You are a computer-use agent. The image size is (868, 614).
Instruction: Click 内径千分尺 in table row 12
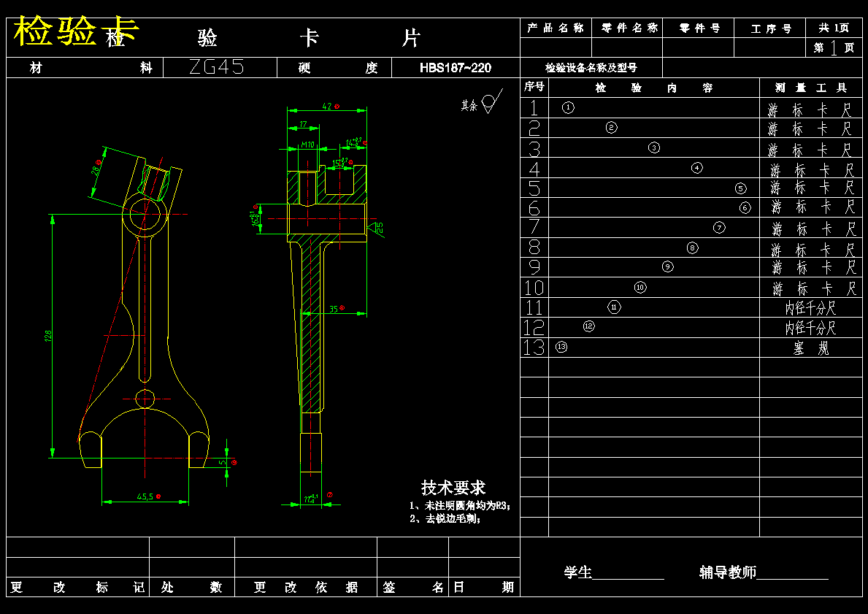810,328
